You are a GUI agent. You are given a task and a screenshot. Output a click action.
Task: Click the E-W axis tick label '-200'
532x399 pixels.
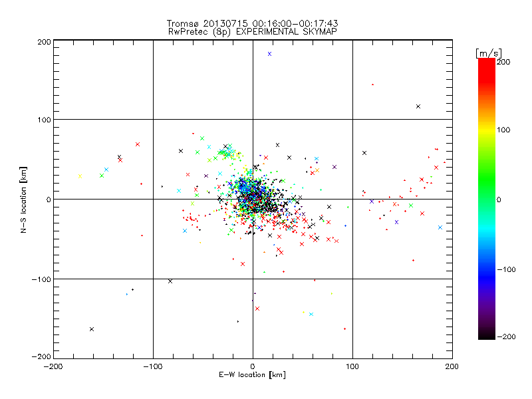53,366
